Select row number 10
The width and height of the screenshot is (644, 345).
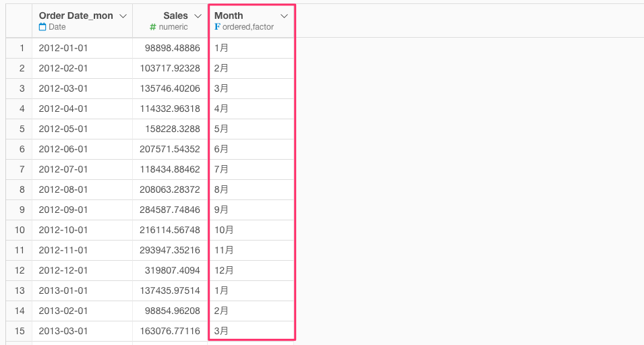point(19,230)
